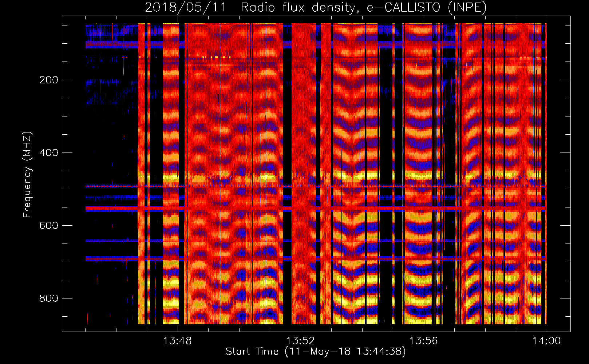
Task: Click the 13:48 time tick label
Action: [178, 341]
